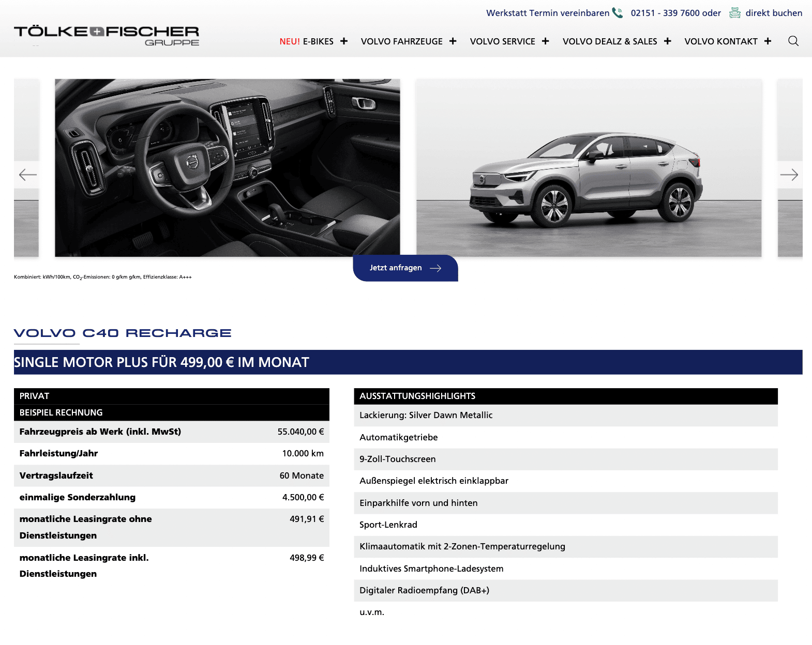The image size is (812, 645).
Task: Open the VOLVO SERVICE menu
Action: coord(502,41)
